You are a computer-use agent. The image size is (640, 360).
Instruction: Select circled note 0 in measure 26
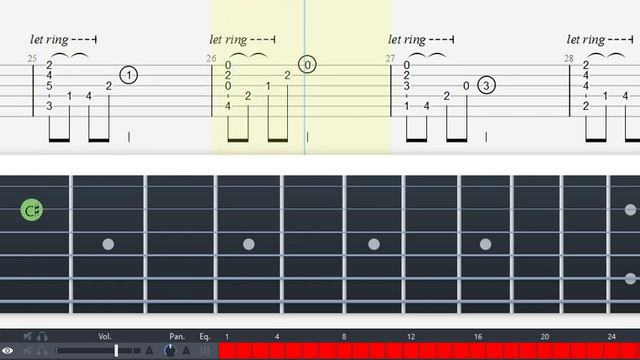pos(307,64)
